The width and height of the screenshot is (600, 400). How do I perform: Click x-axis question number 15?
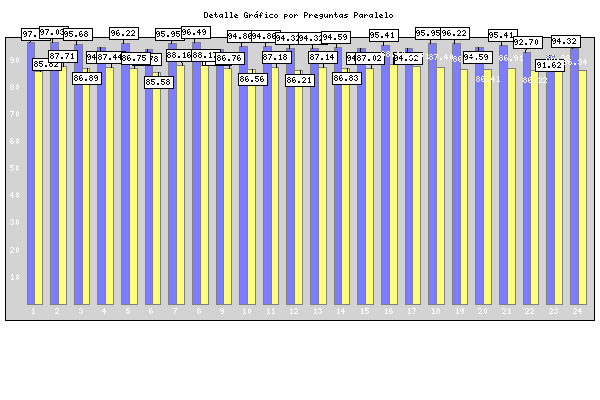click(x=365, y=311)
